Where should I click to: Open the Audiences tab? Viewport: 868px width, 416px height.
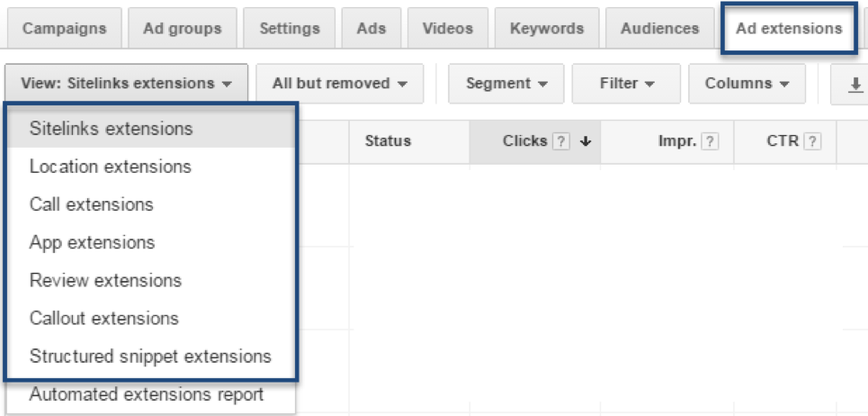point(659,28)
